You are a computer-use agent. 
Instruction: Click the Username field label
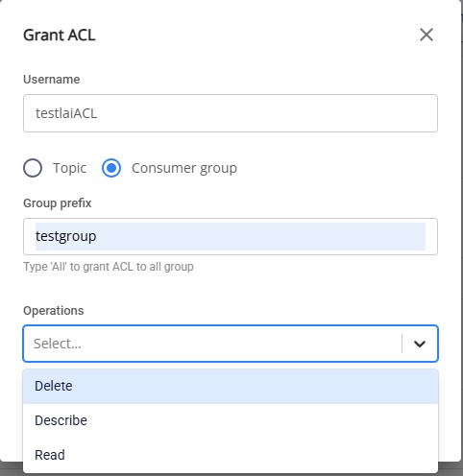tap(52, 80)
